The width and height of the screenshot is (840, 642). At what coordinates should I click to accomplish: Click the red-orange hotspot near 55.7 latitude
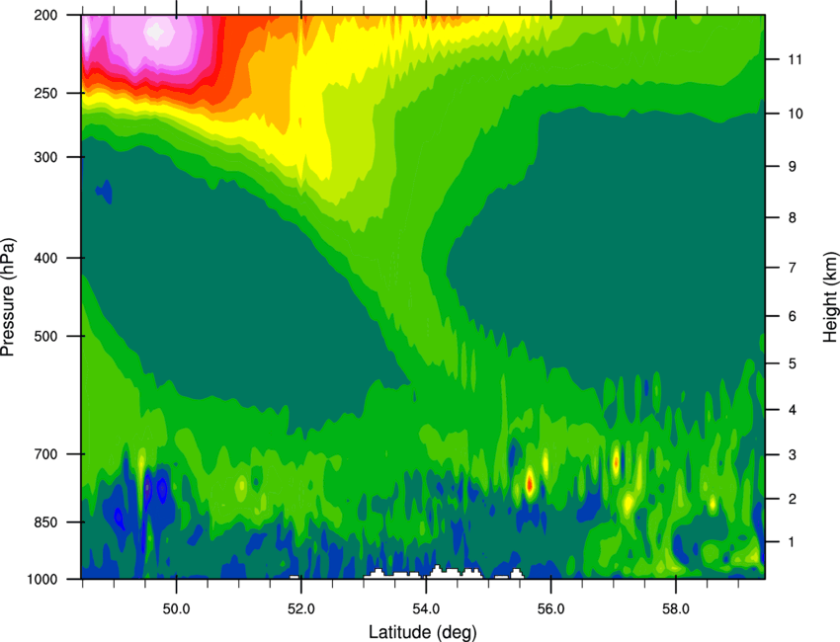pos(530,484)
